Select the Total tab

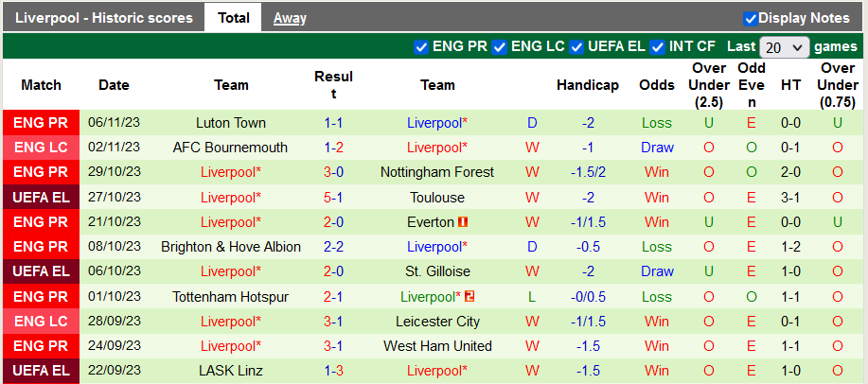234,18
